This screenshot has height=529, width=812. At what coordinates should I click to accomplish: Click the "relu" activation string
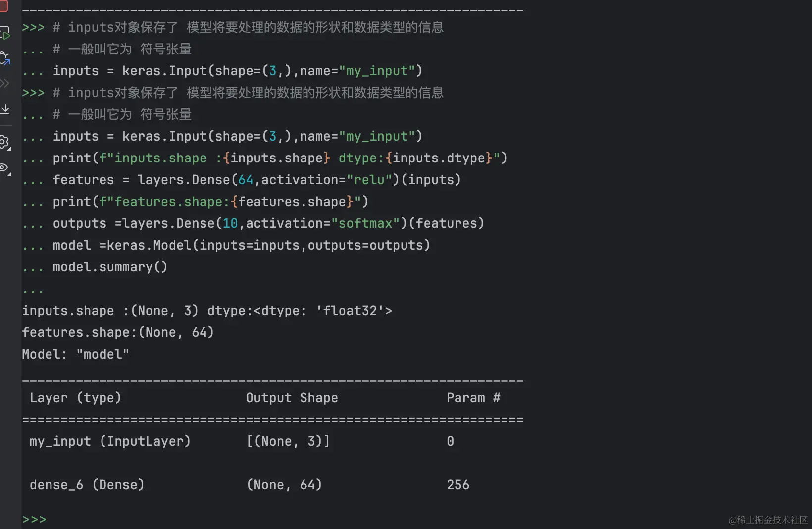[x=369, y=180]
